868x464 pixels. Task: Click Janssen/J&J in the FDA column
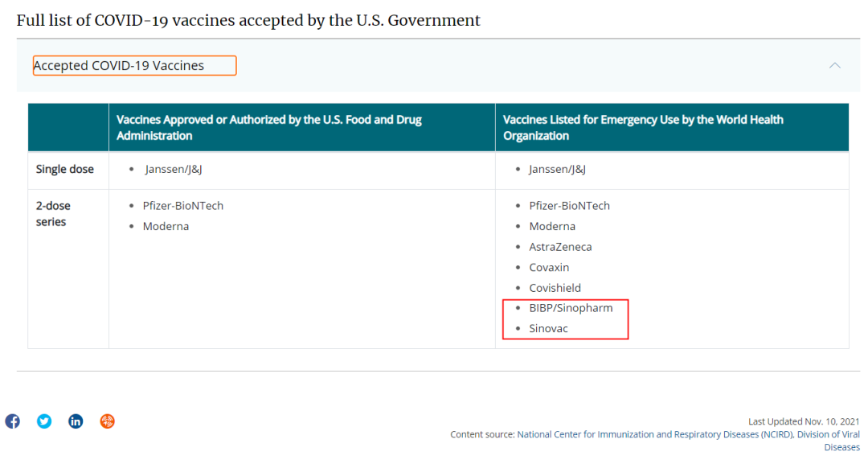click(x=174, y=170)
